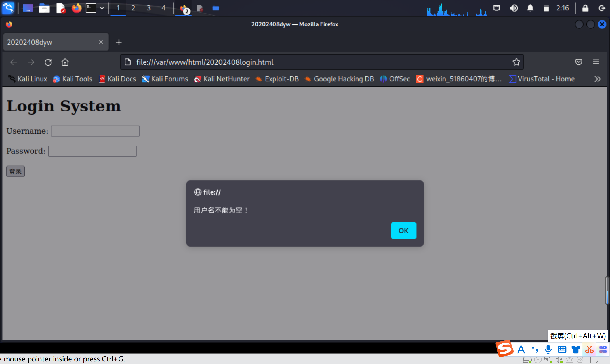The image size is (610, 364).
Task: Open the blue folder taskbar window item
Action: (x=216, y=8)
